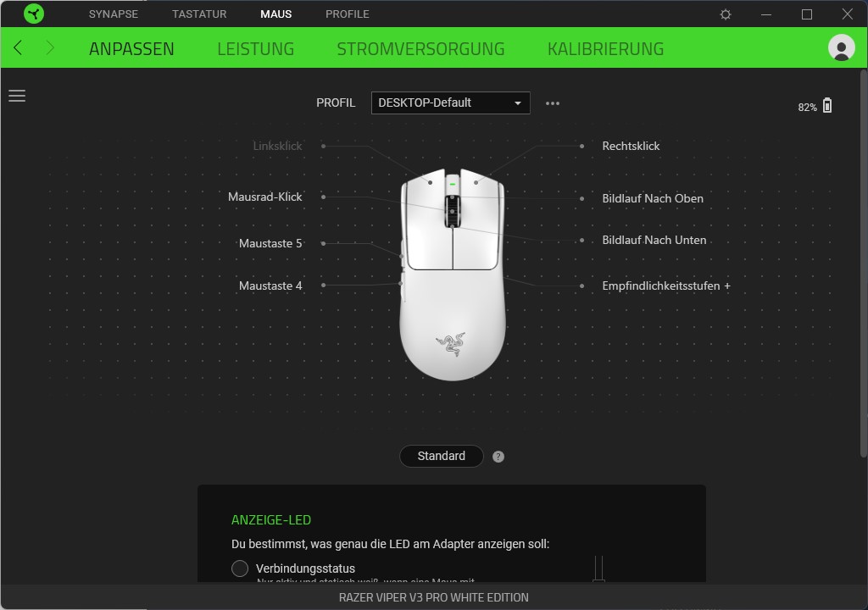The height and width of the screenshot is (610, 868).
Task: Switch to the TASTATUR tab
Action: click(199, 14)
